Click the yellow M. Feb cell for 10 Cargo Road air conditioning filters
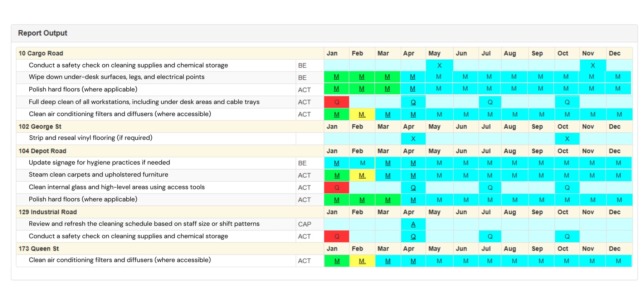The image size is (644, 298). click(362, 114)
